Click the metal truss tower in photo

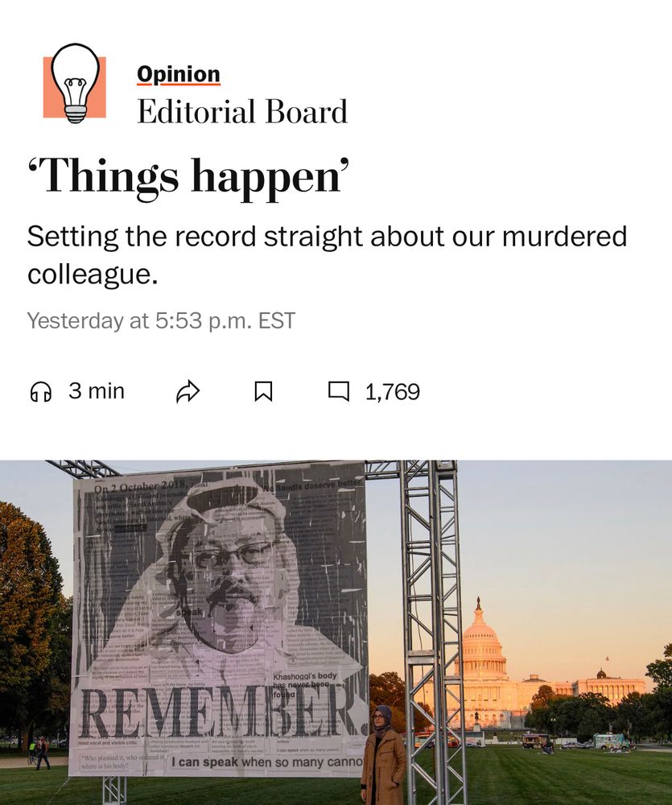pyautogui.click(x=431, y=631)
